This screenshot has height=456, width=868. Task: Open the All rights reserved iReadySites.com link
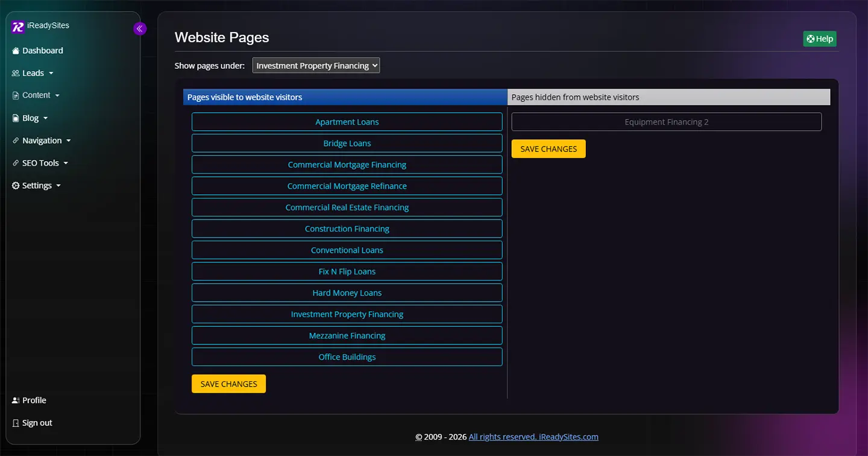pos(533,437)
